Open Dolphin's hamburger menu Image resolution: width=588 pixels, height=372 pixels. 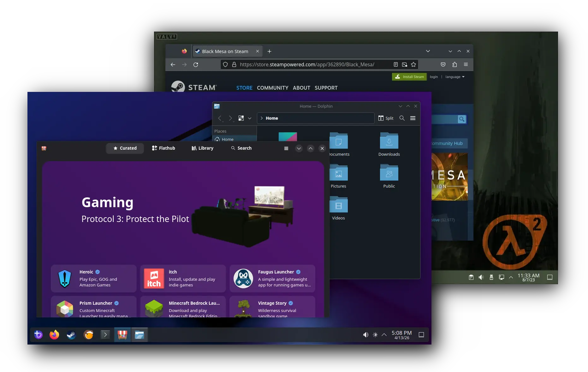pyautogui.click(x=413, y=118)
